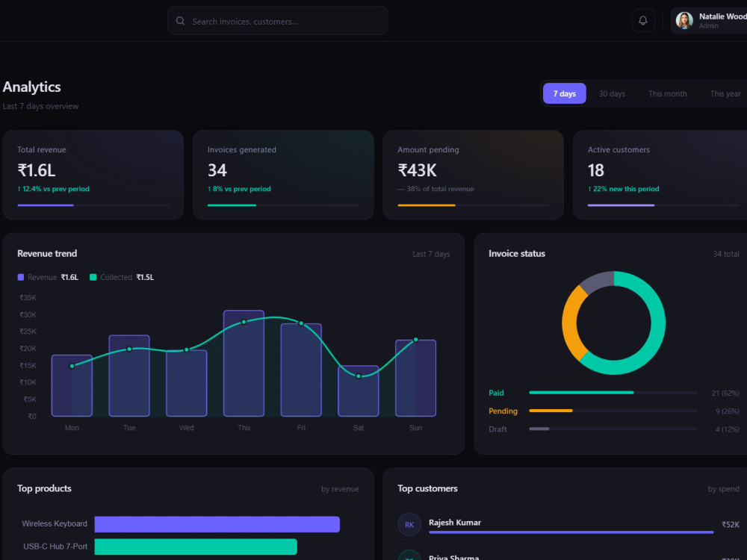This screenshot has height=560, width=747.
Task: Click the Saturday collected line point
Action: tap(359, 376)
